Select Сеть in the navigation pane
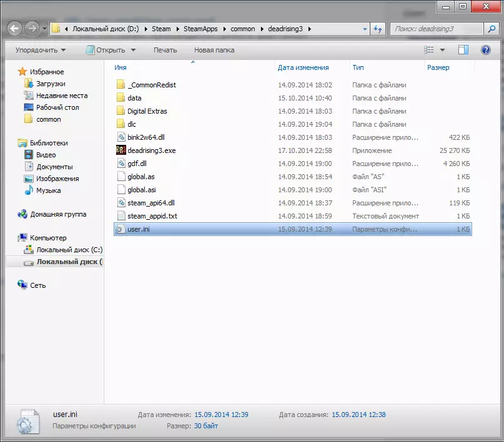The height and width of the screenshot is (442, 504). [38, 285]
